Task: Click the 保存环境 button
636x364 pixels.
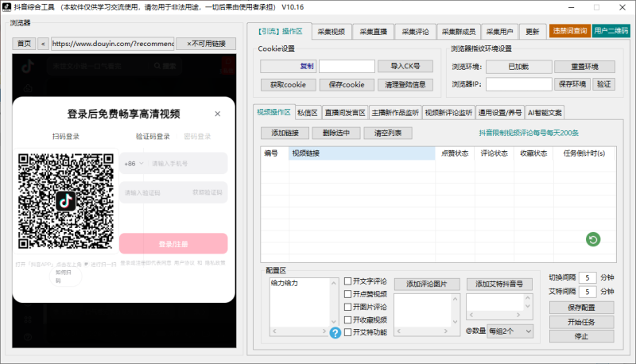Action: tap(572, 84)
